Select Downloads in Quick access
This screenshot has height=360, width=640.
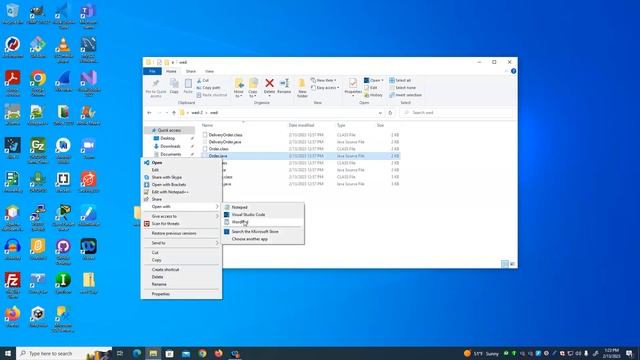pyautogui.click(x=170, y=146)
